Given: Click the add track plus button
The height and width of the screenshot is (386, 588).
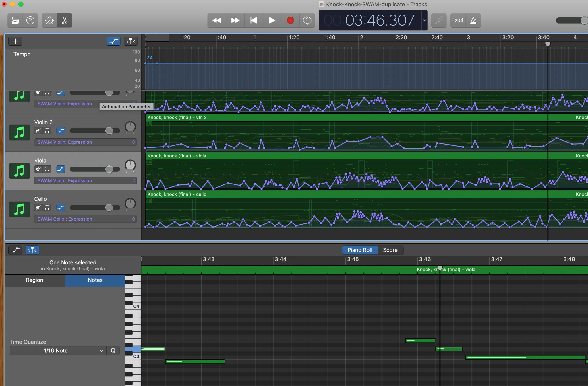Looking at the screenshot, I should [x=15, y=41].
